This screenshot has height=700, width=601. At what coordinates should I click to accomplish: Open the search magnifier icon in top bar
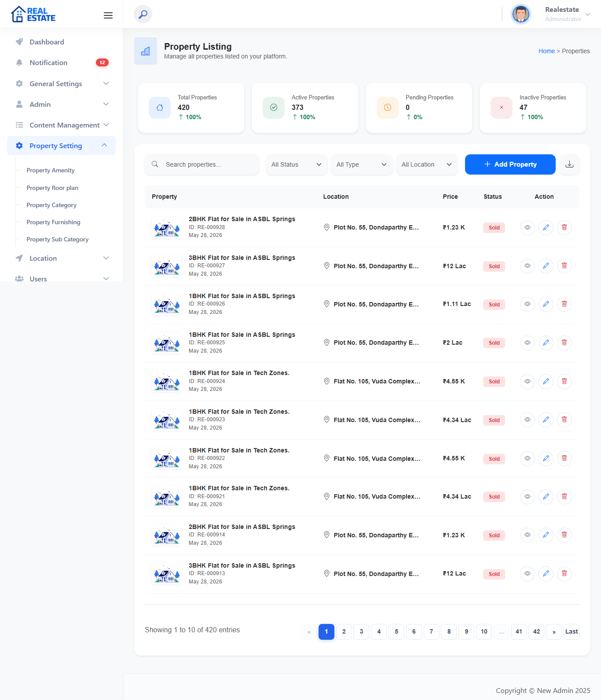tap(143, 14)
